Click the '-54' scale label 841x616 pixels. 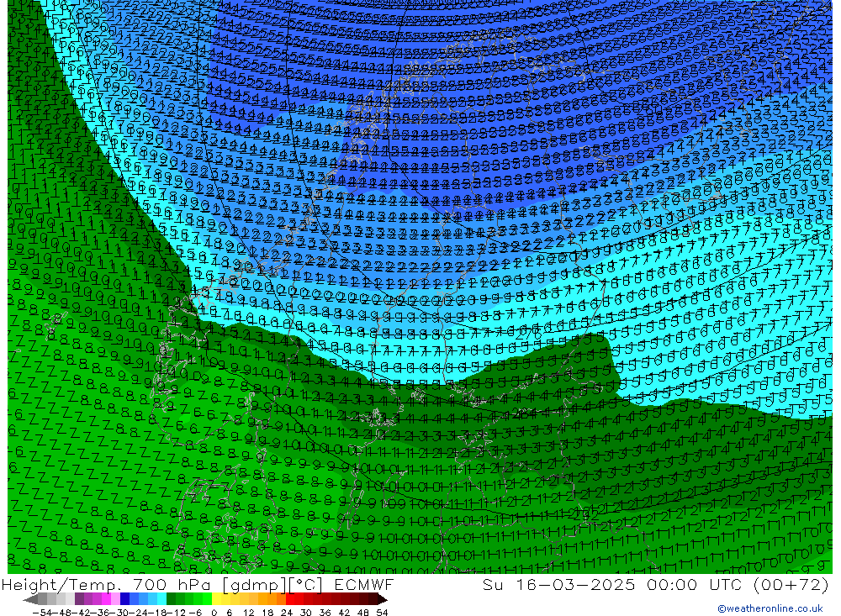[42, 613]
